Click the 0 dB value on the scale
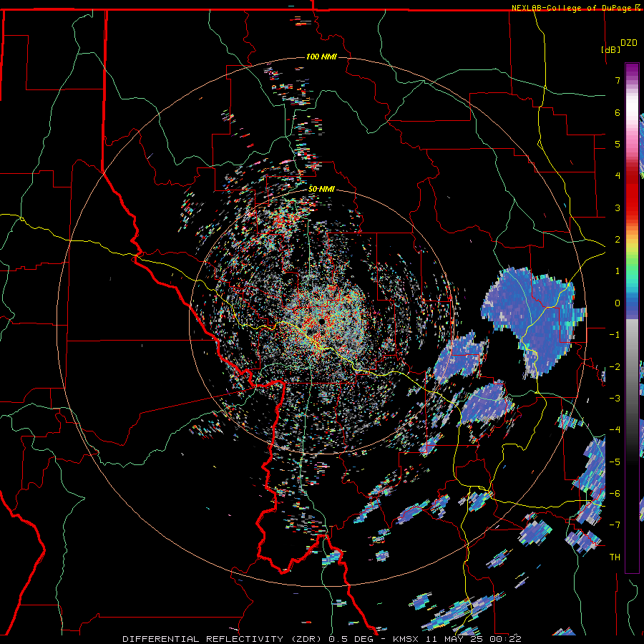 618,303
